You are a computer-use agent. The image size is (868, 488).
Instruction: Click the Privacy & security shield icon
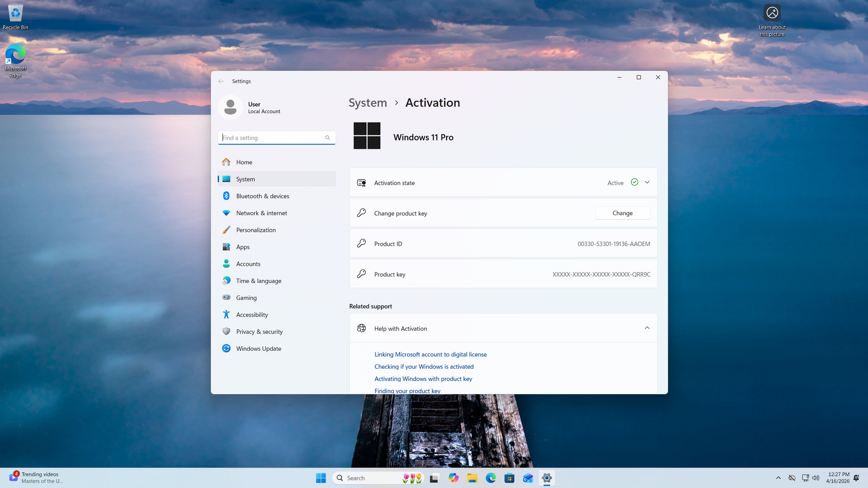click(226, 332)
